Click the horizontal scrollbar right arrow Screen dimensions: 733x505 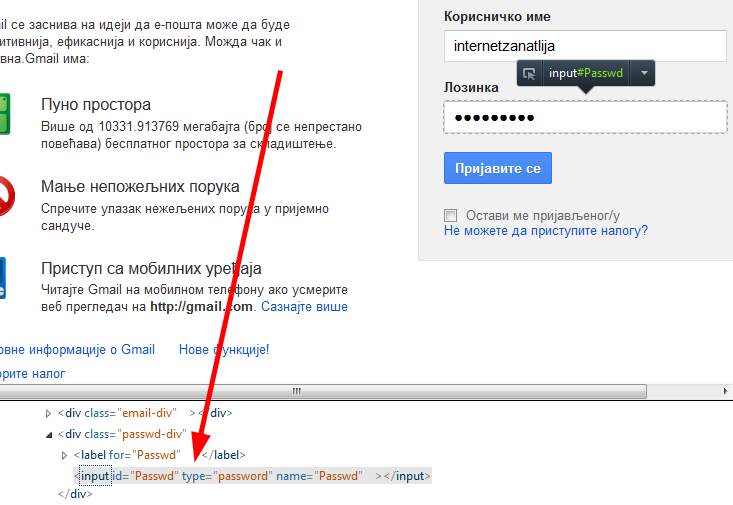725,391
